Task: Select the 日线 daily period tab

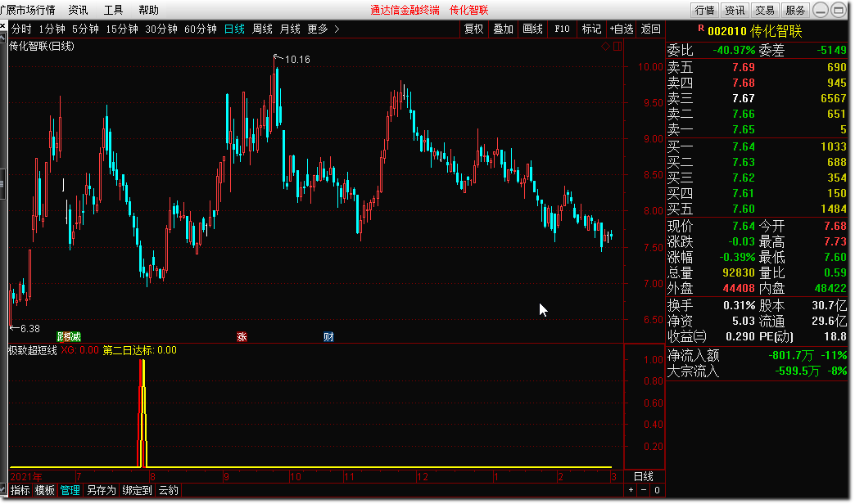Action: tap(234, 29)
